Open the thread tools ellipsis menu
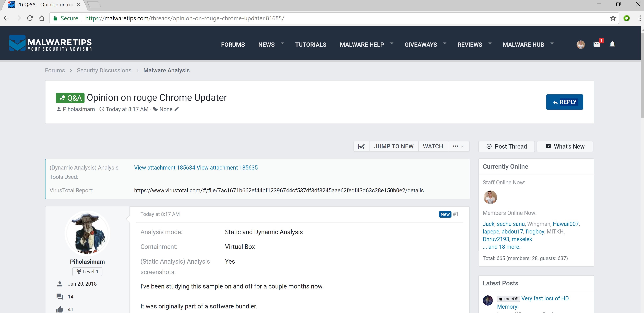This screenshot has height=313, width=644. click(x=458, y=146)
